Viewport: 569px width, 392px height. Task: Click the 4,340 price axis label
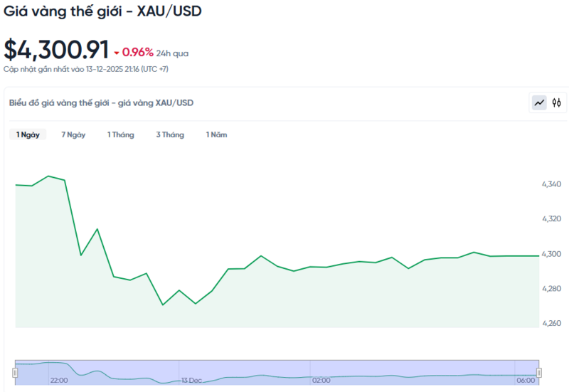pos(552,184)
